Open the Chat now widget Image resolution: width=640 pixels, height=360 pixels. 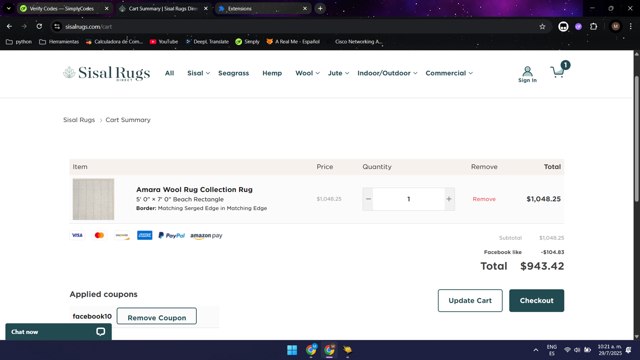[58, 332]
